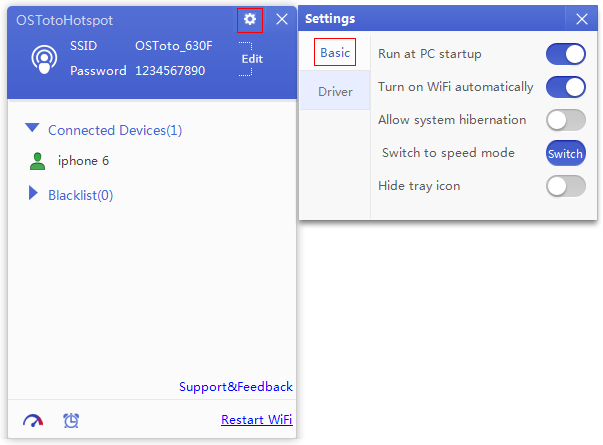Viewport: 603px width, 445px height.
Task: Close the OSTotoHotspot main window
Action: click(x=282, y=19)
